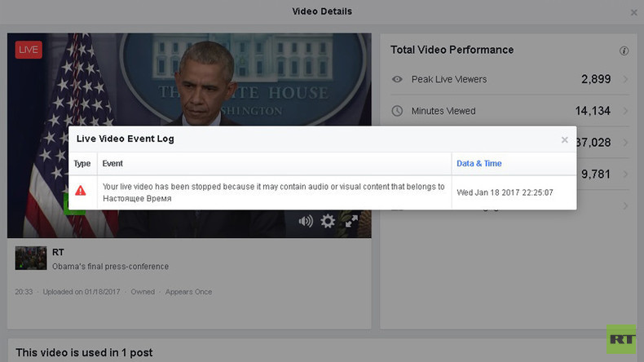Click the RT page name
The width and height of the screenshot is (644, 362).
click(58, 252)
